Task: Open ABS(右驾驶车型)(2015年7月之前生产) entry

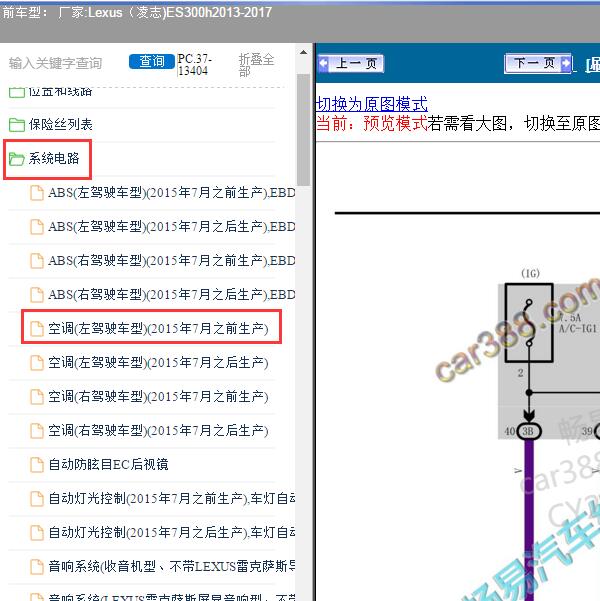Action: point(171,261)
